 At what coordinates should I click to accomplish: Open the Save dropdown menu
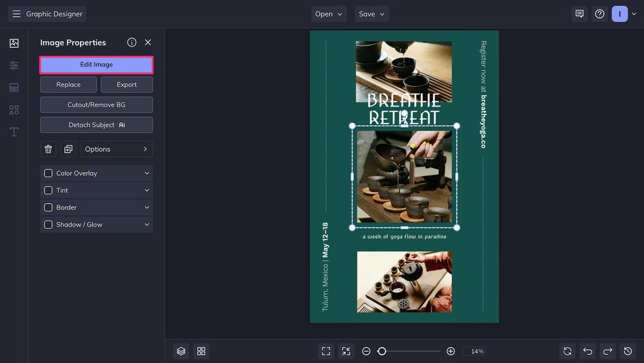pos(372,14)
